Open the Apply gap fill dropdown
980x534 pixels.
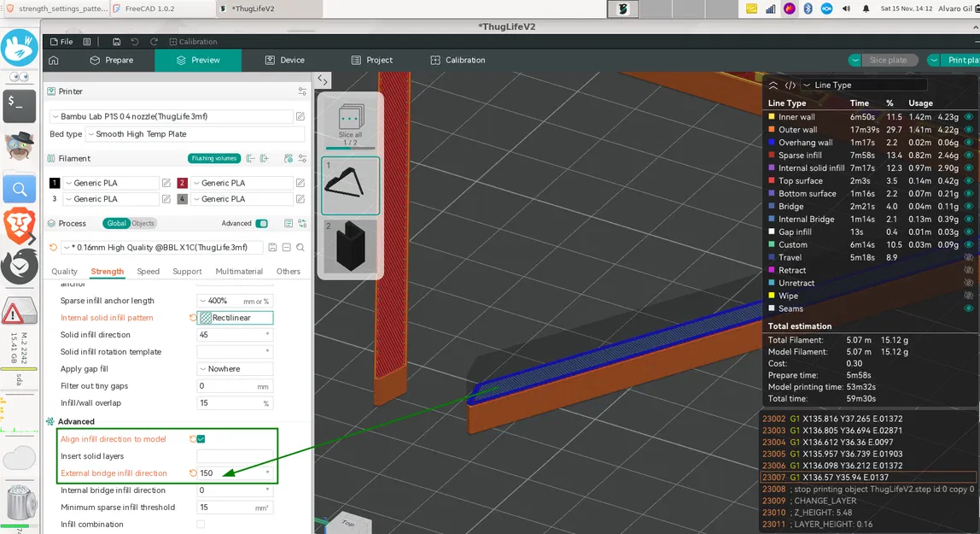click(x=235, y=368)
